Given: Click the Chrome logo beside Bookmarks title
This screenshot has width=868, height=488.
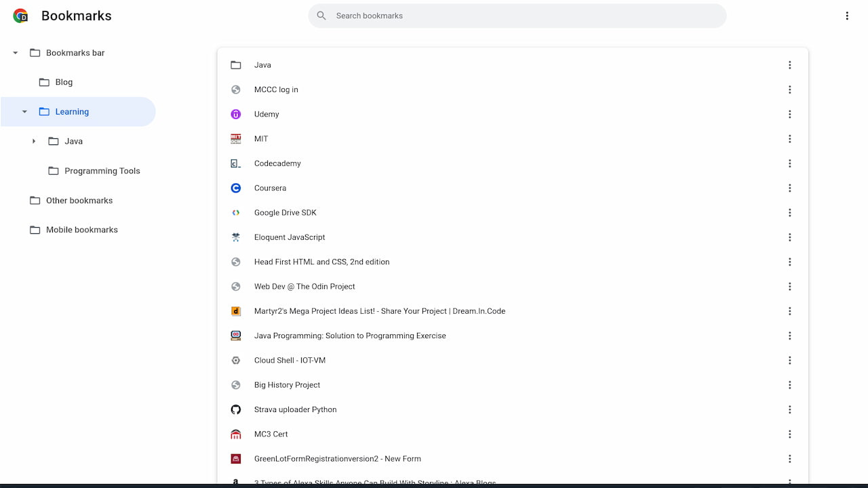Looking at the screenshot, I should [x=20, y=16].
